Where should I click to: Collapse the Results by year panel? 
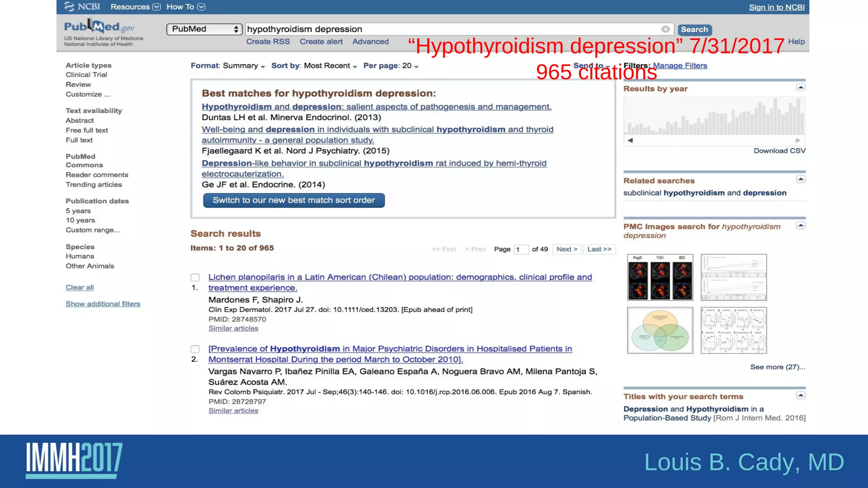point(800,88)
